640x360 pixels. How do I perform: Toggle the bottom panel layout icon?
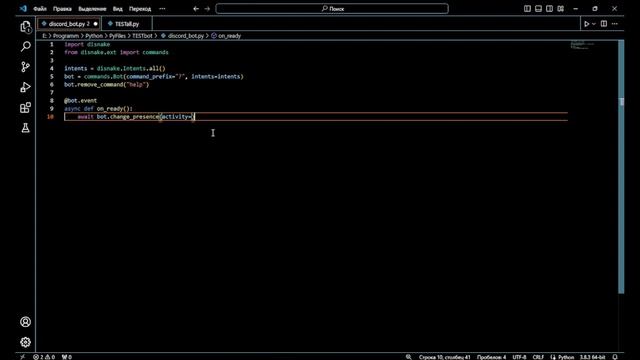538,9
